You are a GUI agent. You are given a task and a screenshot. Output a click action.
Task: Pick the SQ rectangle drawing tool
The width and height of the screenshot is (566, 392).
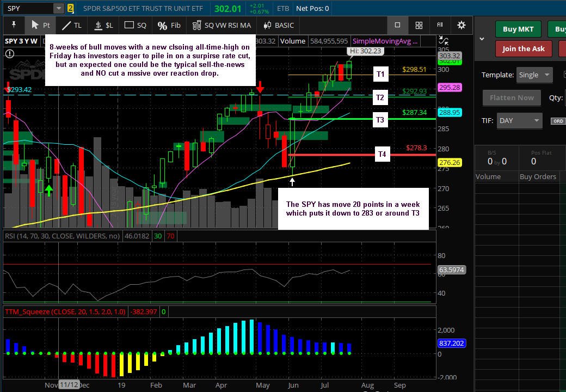click(x=135, y=25)
